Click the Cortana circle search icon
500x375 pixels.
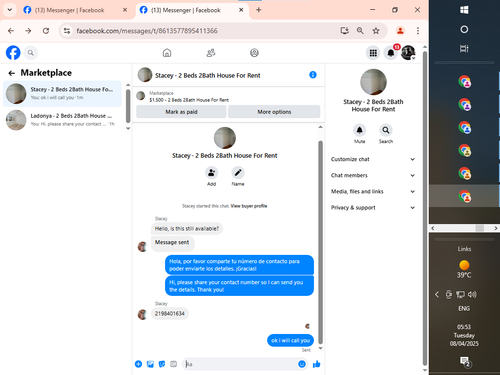[x=464, y=29]
